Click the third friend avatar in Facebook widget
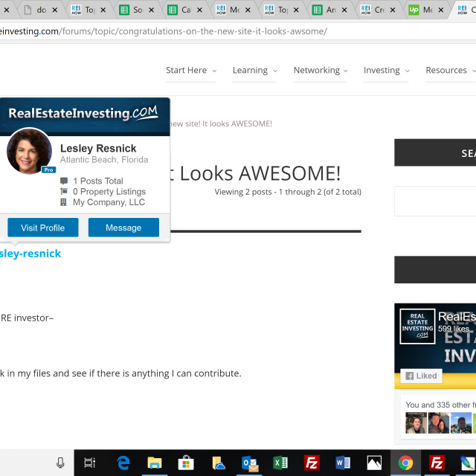The width and height of the screenshot is (476, 476). [461, 422]
